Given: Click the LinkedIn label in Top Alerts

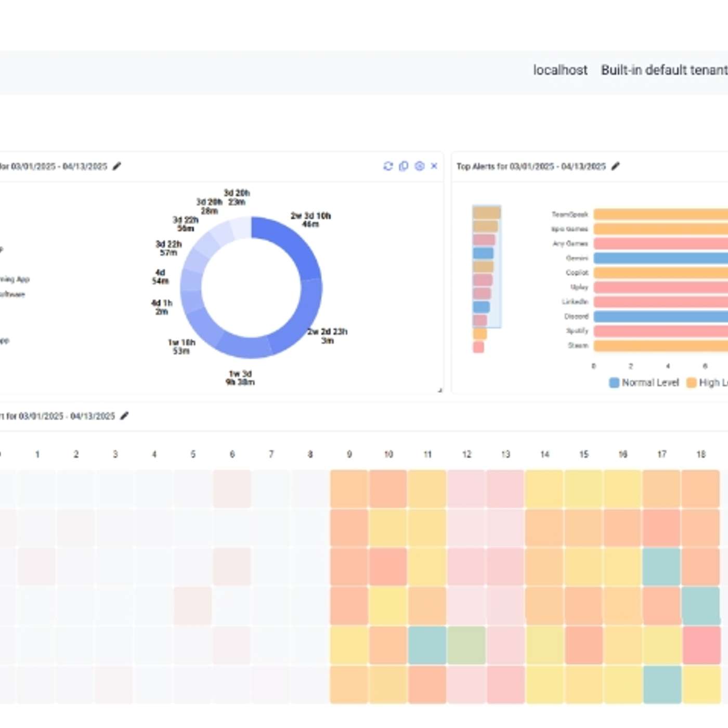Looking at the screenshot, I should (575, 302).
